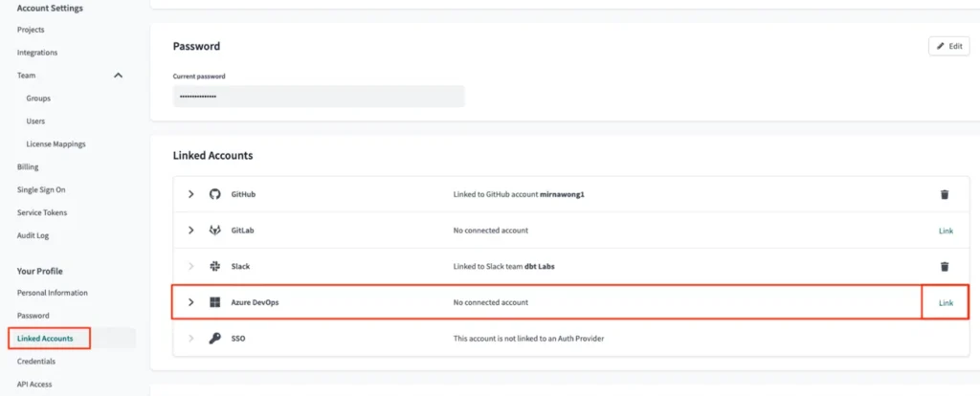The image size is (980, 396).
Task: Expand the GitLab account row
Action: point(191,231)
